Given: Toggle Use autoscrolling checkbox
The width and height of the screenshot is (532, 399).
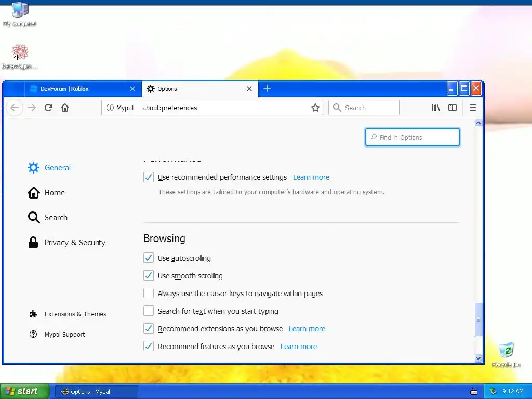Looking at the screenshot, I should coord(149,258).
